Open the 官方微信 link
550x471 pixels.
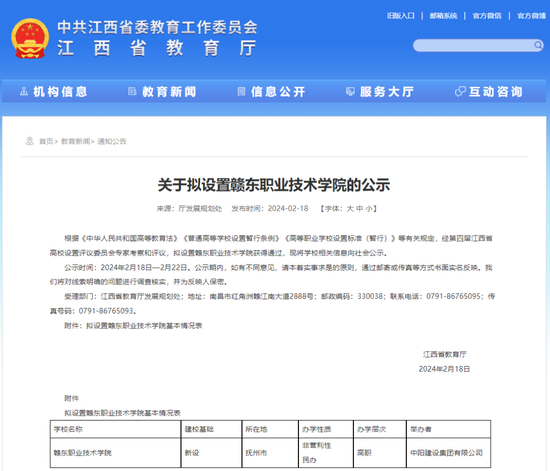click(487, 16)
